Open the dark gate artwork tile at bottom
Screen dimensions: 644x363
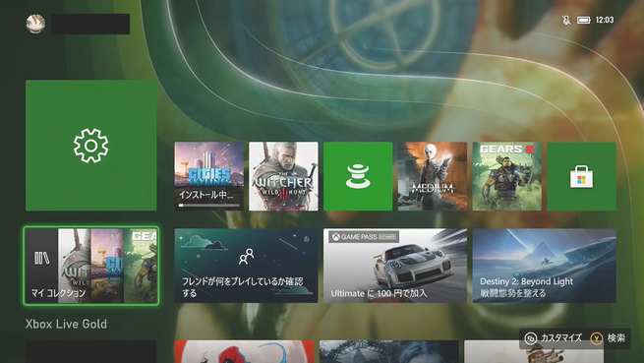click(x=389, y=351)
